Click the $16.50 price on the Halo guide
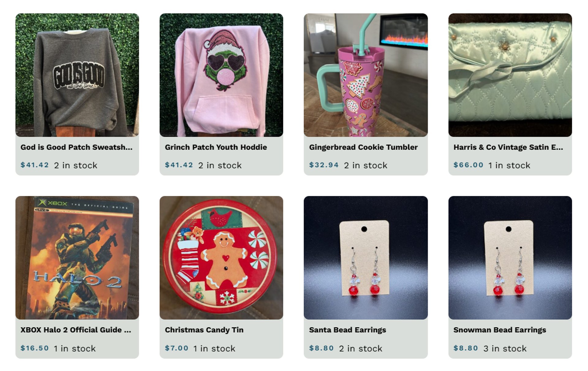The width and height of the screenshot is (588, 371). [35, 348]
